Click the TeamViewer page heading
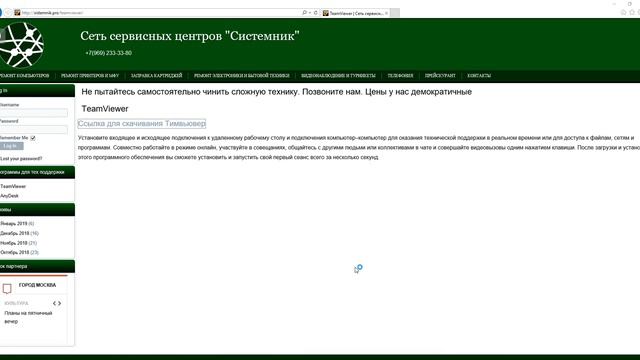This screenshot has width=640, height=360. point(105,109)
